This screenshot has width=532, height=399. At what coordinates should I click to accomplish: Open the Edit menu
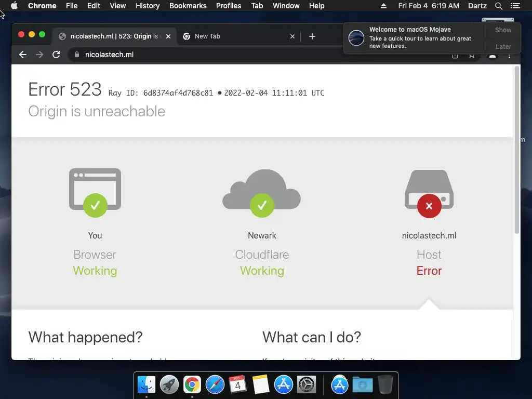94,6
